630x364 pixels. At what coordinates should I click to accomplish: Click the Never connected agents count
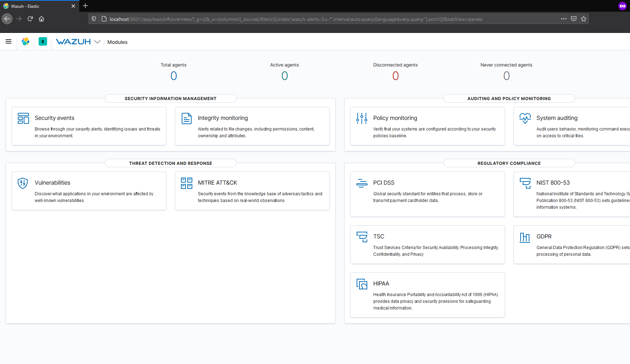coord(506,76)
